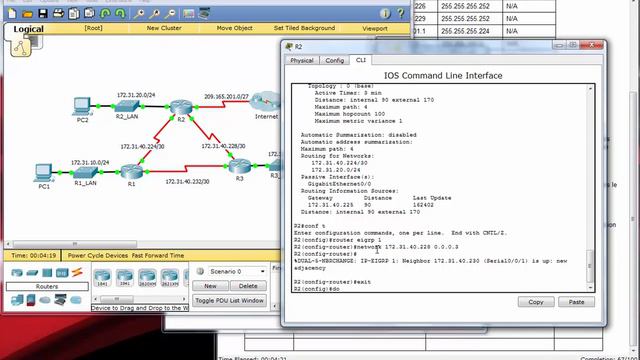Pick the 1841 router model

pos(102,278)
